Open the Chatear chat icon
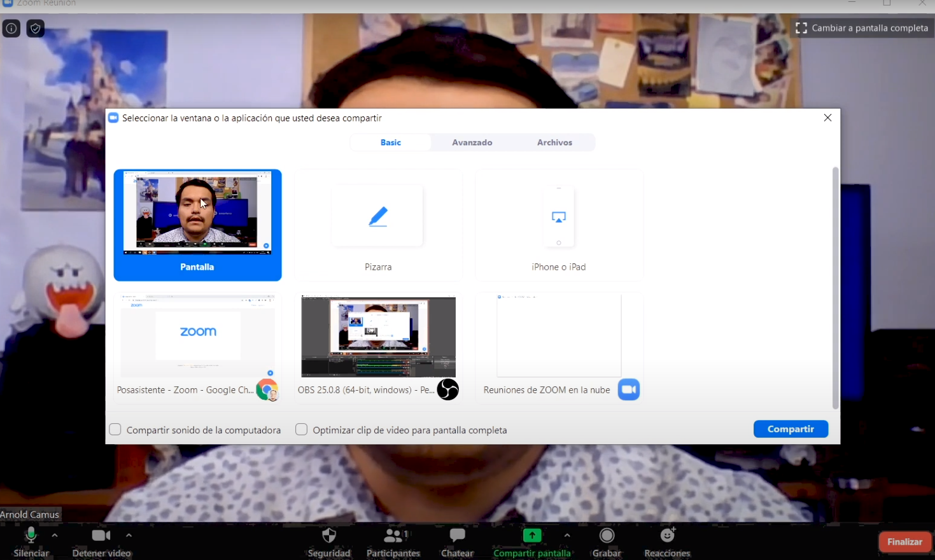The width and height of the screenshot is (935, 560). (457, 536)
